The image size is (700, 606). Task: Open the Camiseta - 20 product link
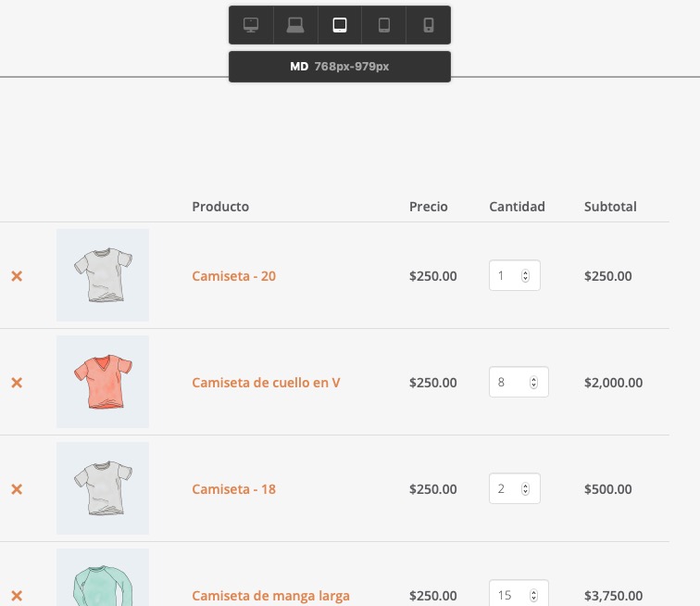(x=233, y=276)
